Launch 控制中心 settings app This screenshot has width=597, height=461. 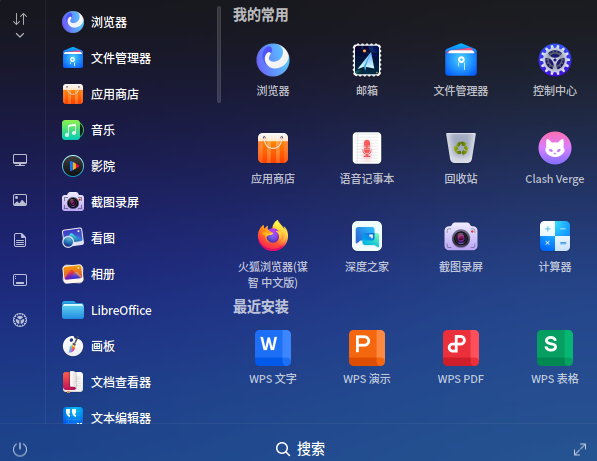click(555, 70)
